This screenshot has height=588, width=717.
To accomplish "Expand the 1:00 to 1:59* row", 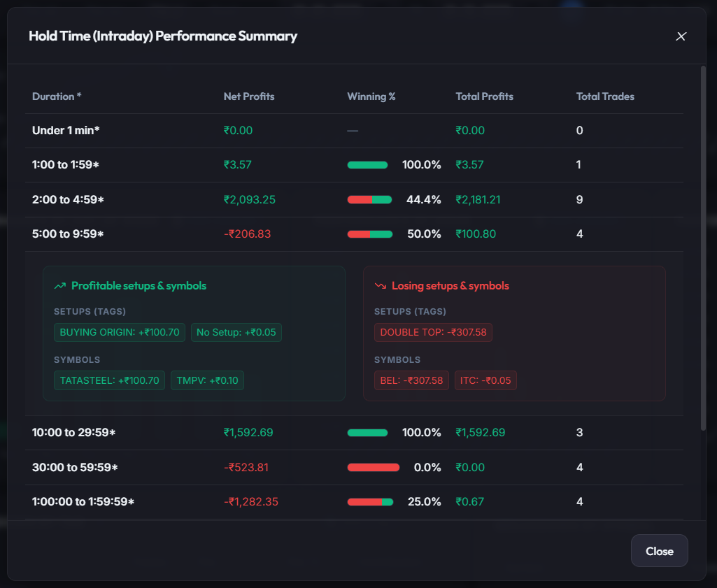I will [354, 165].
